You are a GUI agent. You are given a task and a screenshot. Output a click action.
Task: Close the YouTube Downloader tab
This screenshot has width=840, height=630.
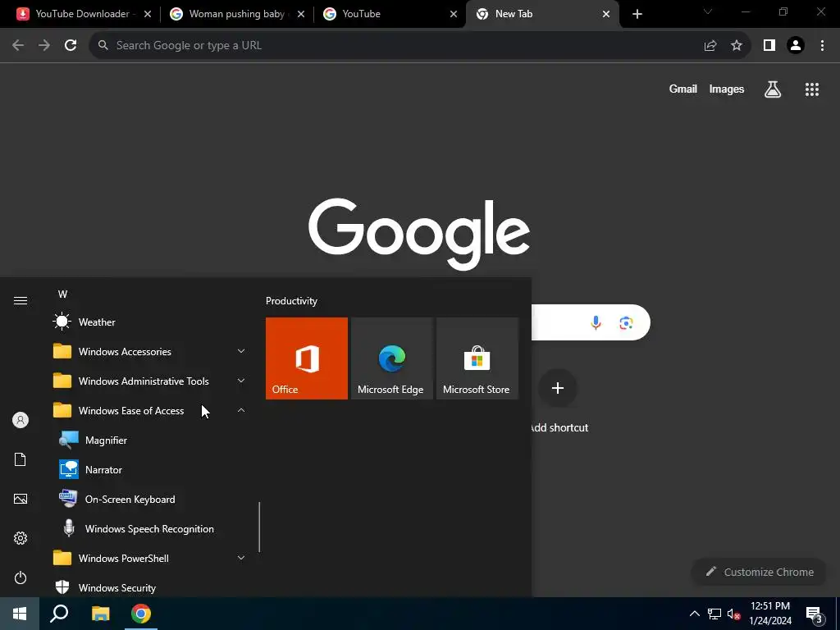148,14
